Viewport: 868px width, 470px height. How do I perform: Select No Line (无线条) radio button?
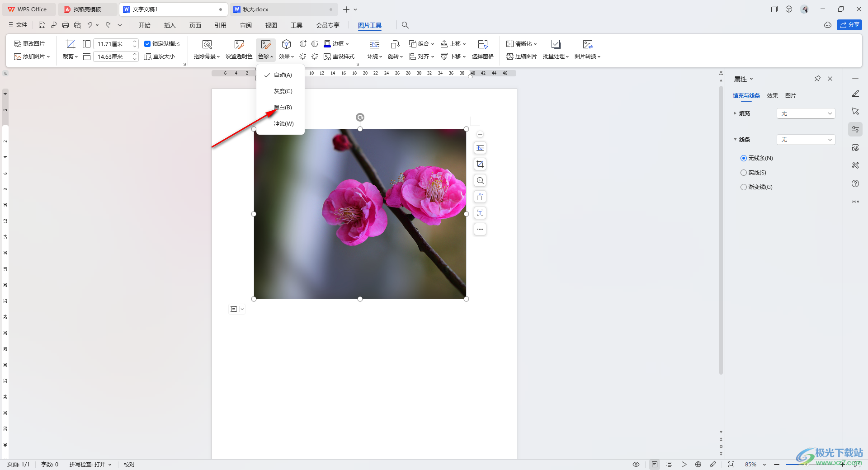(744, 158)
